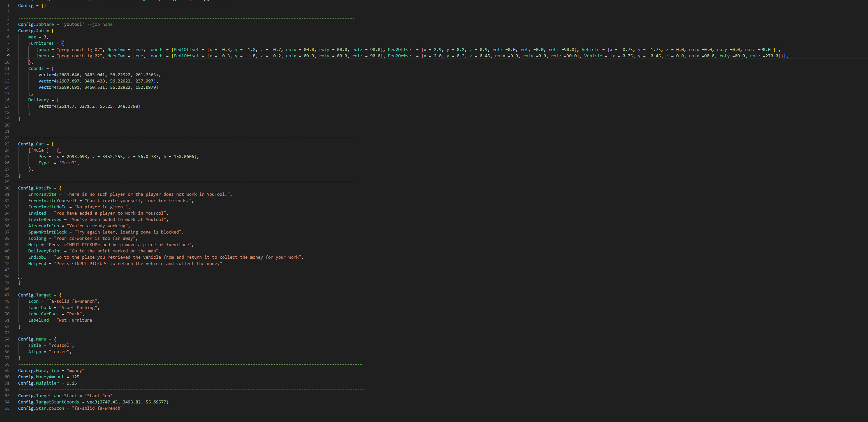Select the "center" align value
The image size is (868, 422).
[59, 351]
